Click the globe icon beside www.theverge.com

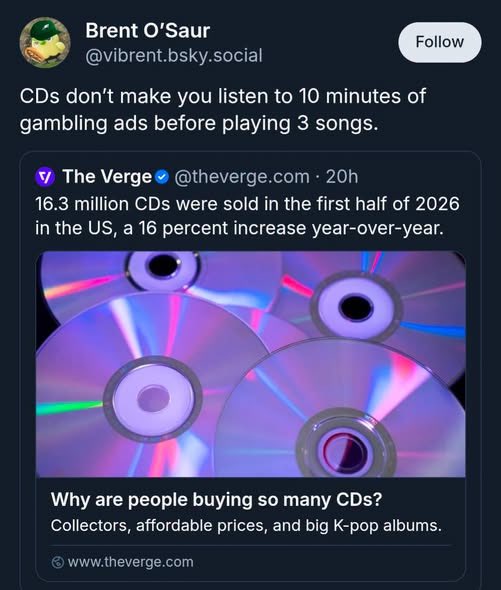tap(57, 563)
